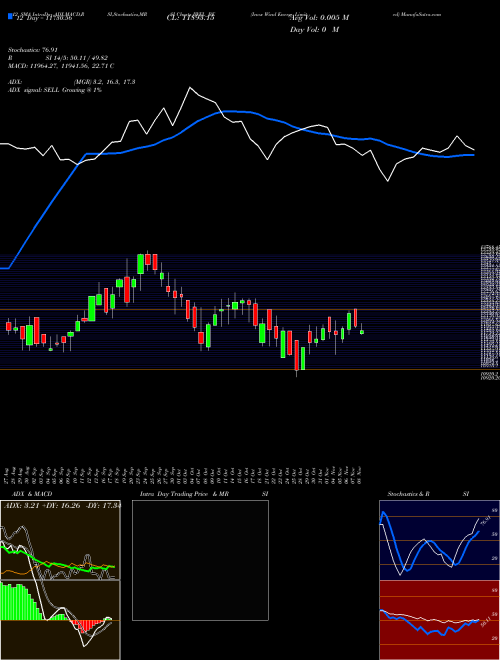Click the tall green candlestick at price peak
500x660 pixels.
pos(141,264)
